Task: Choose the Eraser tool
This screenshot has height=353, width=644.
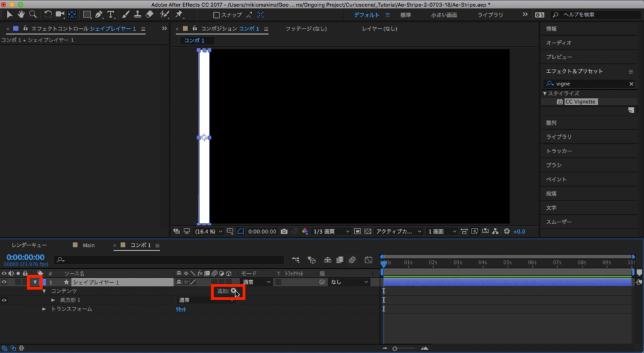Action: coord(149,14)
